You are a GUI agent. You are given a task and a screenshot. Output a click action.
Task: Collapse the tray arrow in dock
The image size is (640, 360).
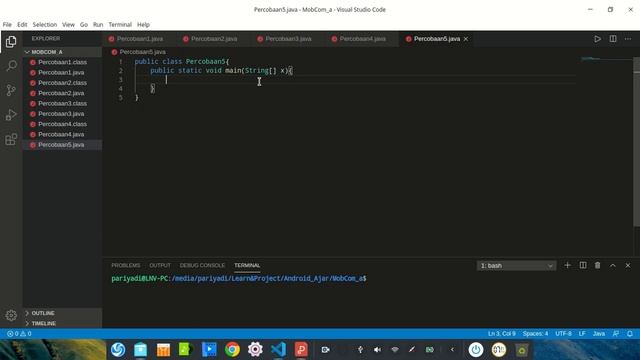452,350
